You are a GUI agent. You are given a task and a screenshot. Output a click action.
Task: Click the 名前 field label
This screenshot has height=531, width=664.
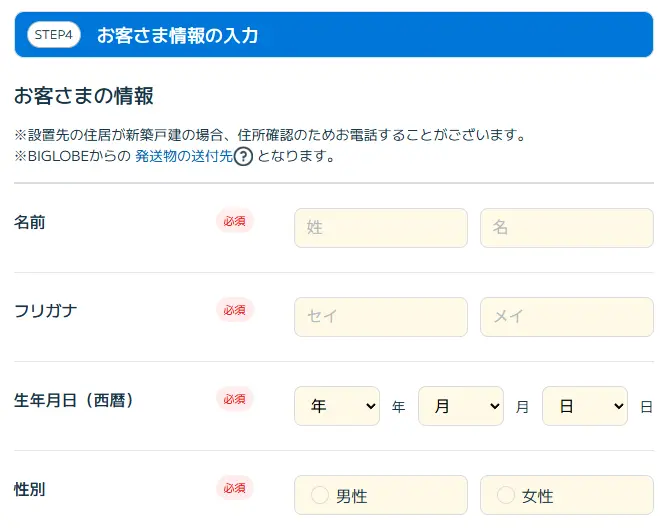(30, 222)
